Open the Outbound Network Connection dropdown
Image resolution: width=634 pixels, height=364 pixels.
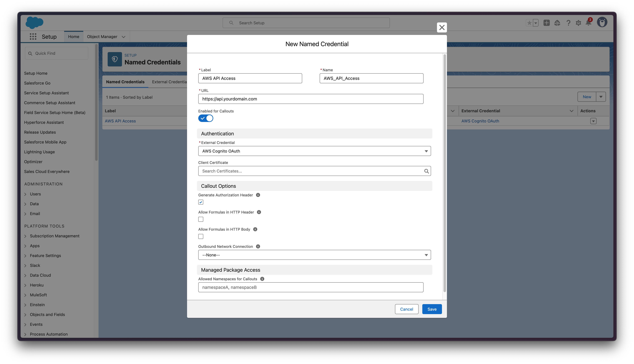coord(315,255)
